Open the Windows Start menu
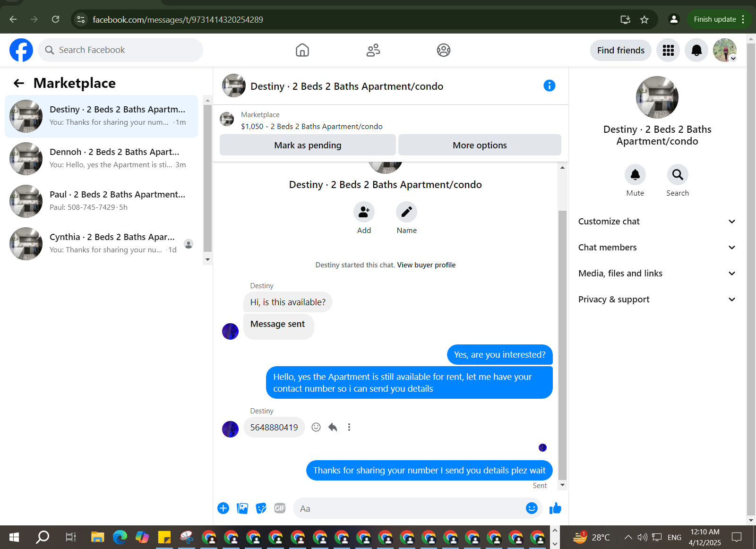 [x=14, y=537]
